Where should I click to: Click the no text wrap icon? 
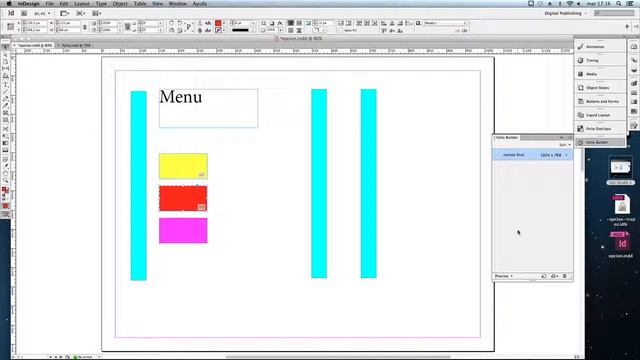pos(291,23)
